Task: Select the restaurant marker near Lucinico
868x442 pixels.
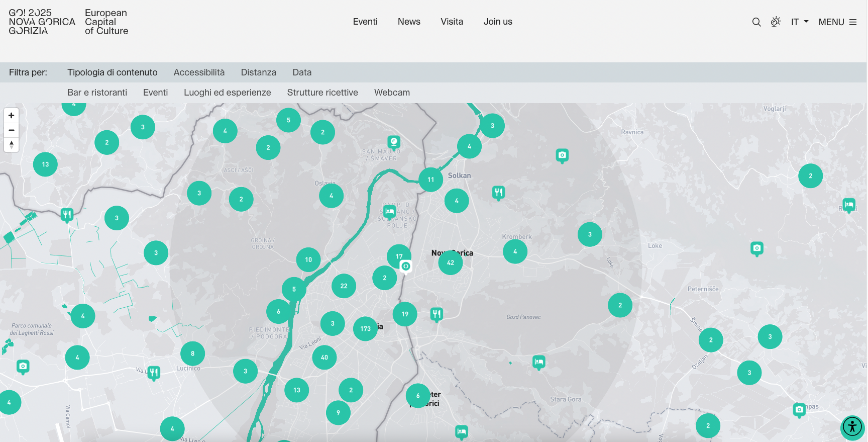Action: pyautogui.click(x=154, y=373)
